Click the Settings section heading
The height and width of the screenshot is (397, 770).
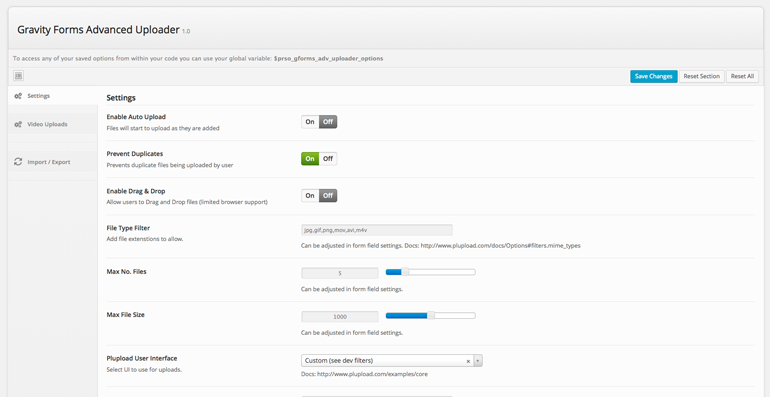pyautogui.click(x=121, y=98)
